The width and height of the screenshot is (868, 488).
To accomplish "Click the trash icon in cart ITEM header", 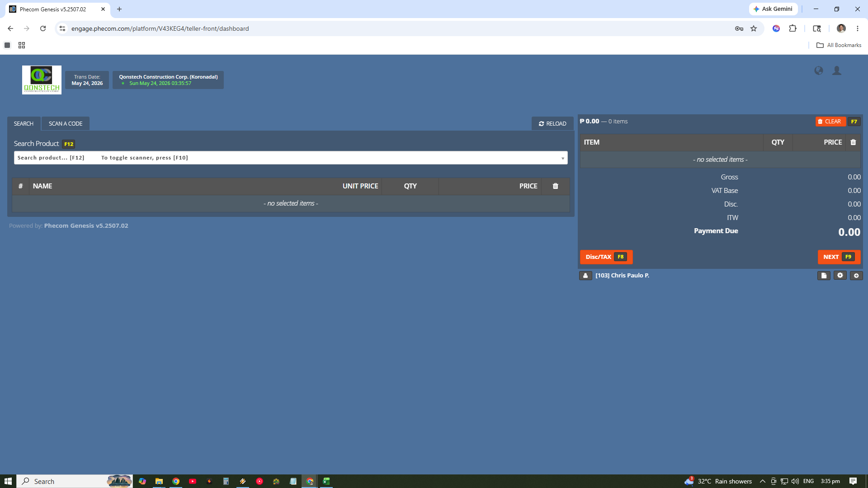I will [853, 142].
